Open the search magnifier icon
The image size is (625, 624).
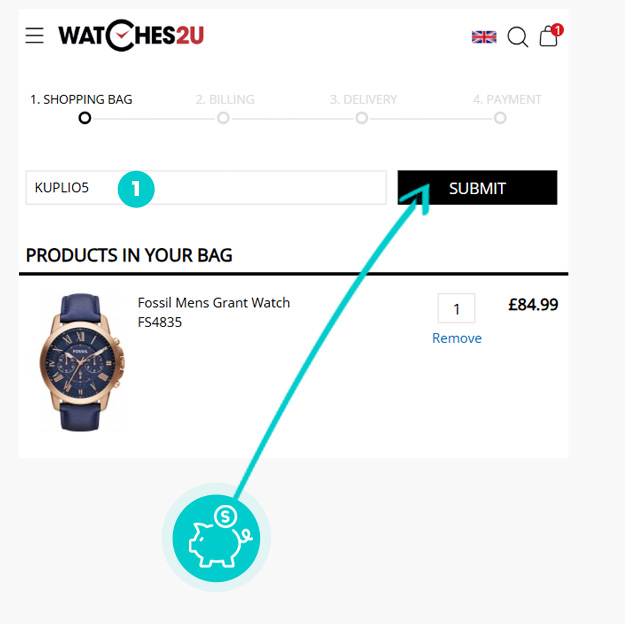pyautogui.click(x=518, y=37)
